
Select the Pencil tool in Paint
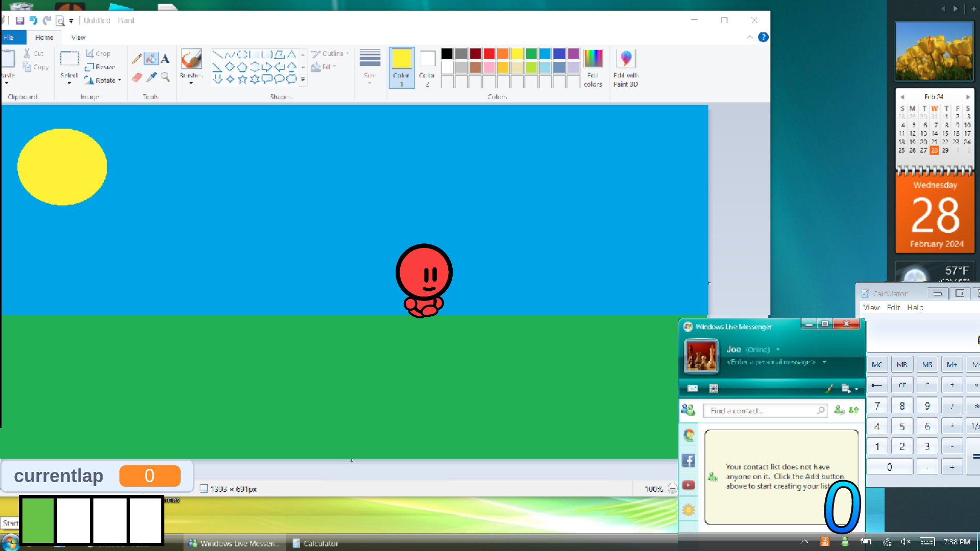pyautogui.click(x=137, y=59)
